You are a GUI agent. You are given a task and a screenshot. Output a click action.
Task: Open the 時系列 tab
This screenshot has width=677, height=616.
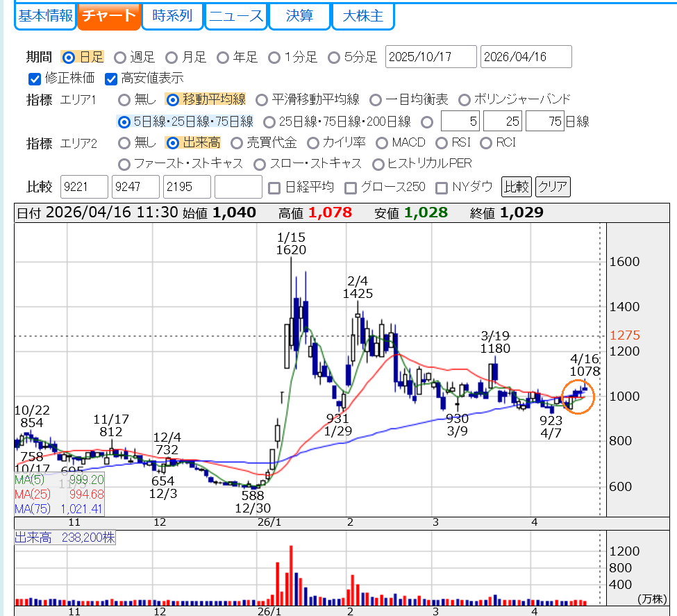tap(172, 16)
